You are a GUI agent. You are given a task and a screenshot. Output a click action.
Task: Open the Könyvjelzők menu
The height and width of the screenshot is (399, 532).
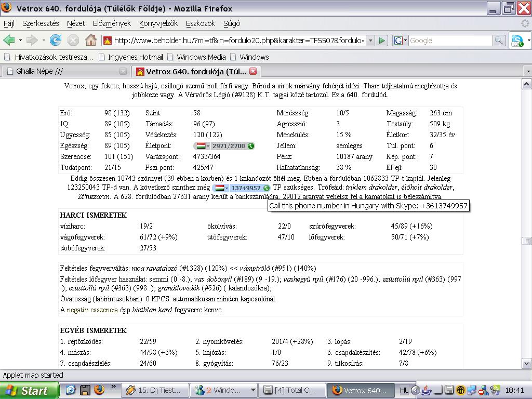coord(158,23)
